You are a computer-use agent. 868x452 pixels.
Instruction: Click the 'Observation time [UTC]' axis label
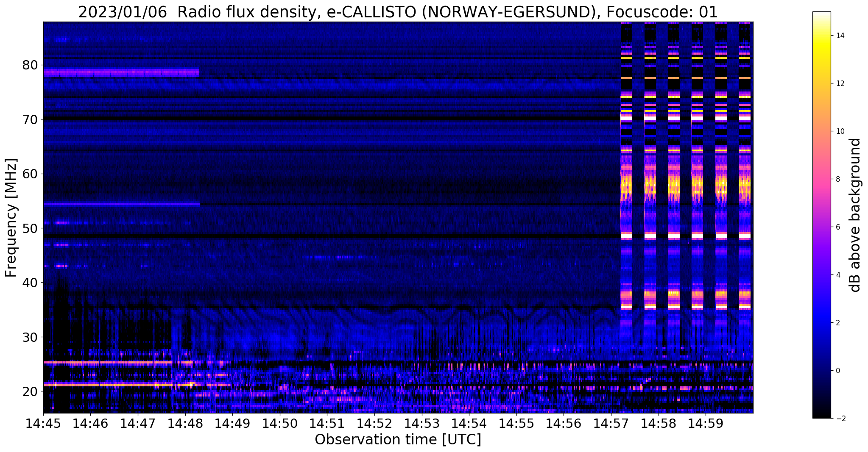398,439
